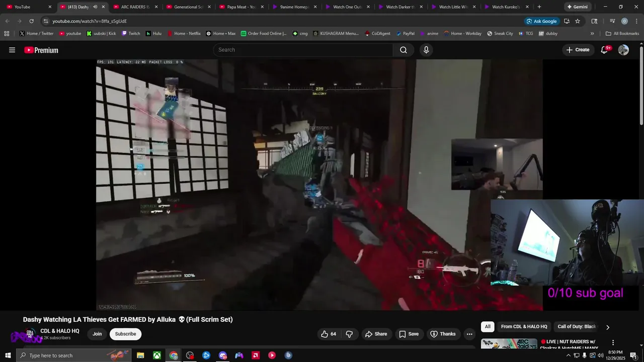Image resolution: width=644 pixels, height=362 pixels.
Task: Switch to the Papa Meat tab
Action: click(241, 7)
